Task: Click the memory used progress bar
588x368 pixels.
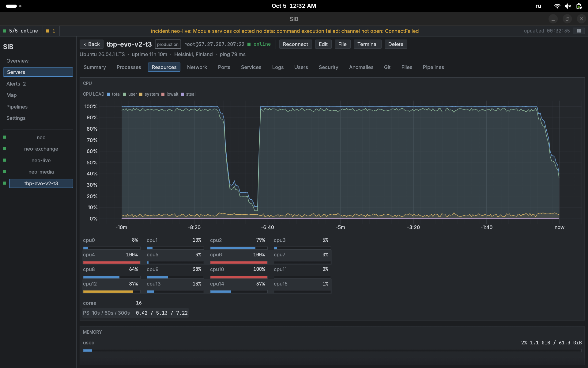Action: [x=332, y=351]
